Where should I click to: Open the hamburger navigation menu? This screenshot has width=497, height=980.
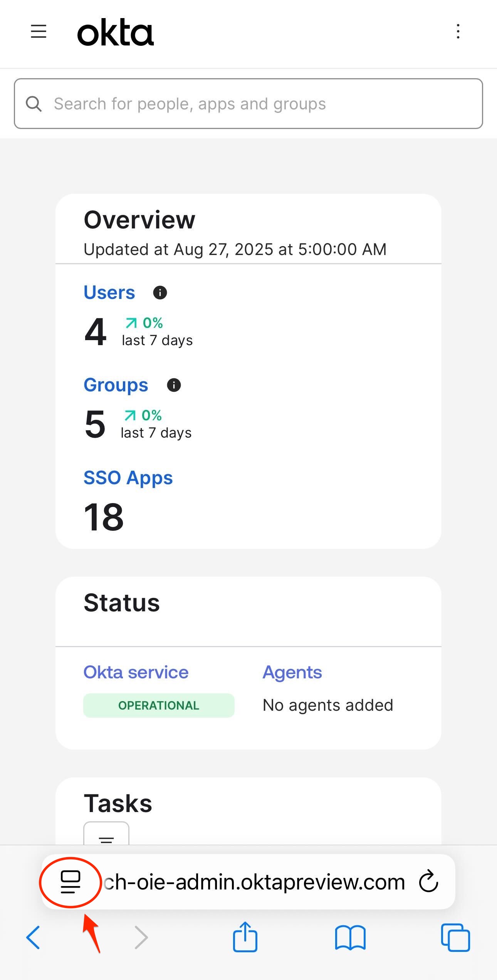(39, 31)
